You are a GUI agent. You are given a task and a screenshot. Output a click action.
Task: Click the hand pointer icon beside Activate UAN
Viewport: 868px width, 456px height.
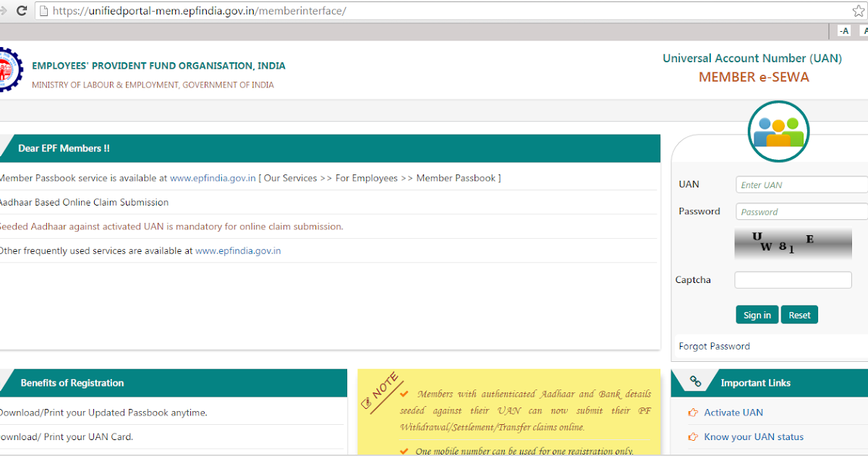click(692, 412)
